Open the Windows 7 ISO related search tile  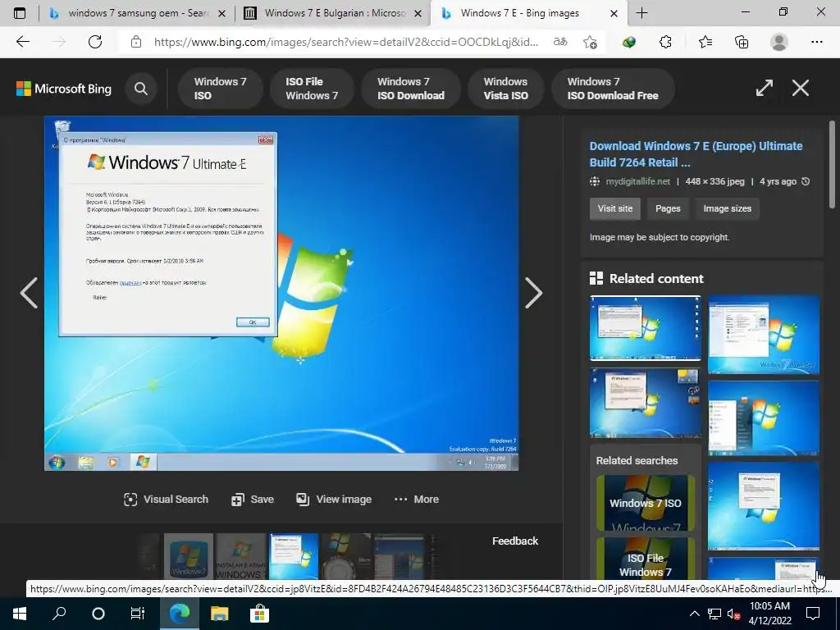645,503
